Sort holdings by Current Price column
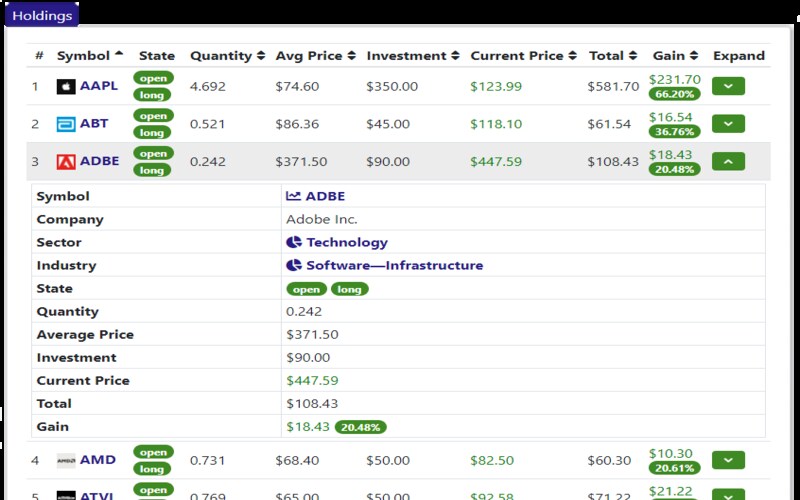This screenshot has height=500, width=800. tap(523, 56)
